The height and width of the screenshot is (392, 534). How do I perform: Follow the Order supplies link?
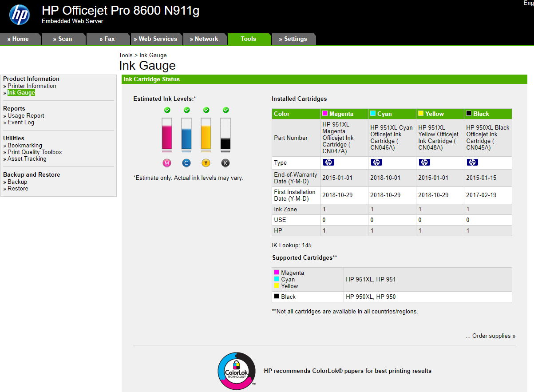point(491,336)
